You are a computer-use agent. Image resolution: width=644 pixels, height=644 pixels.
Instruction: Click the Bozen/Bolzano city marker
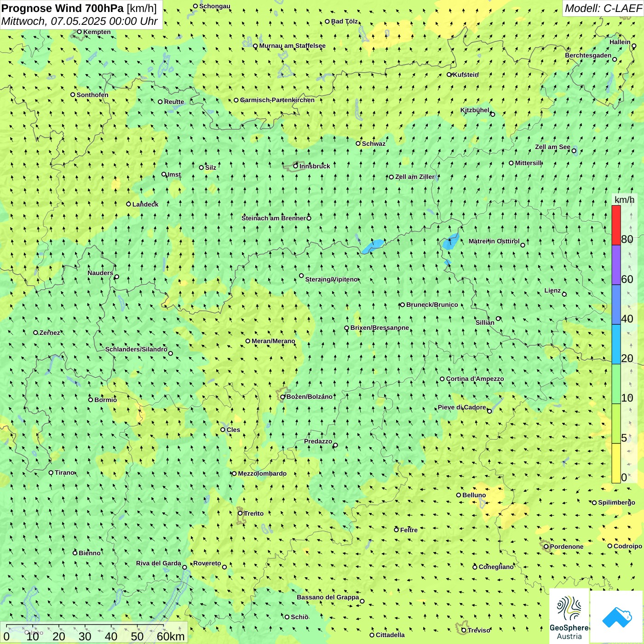(x=283, y=397)
